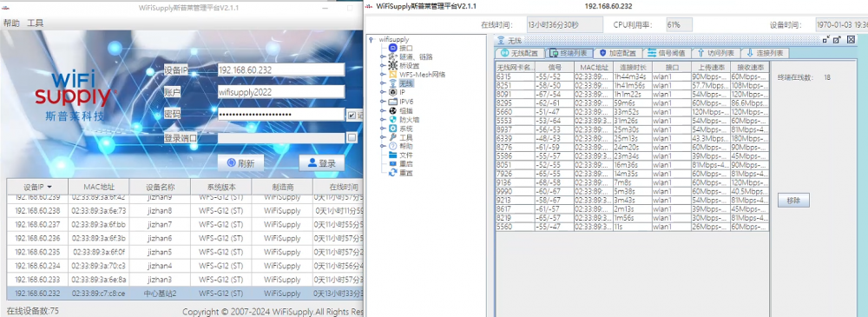Select the 文件 folder icon
Image resolution: width=868 pixels, height=317 pixels.
tap(393, 155)
